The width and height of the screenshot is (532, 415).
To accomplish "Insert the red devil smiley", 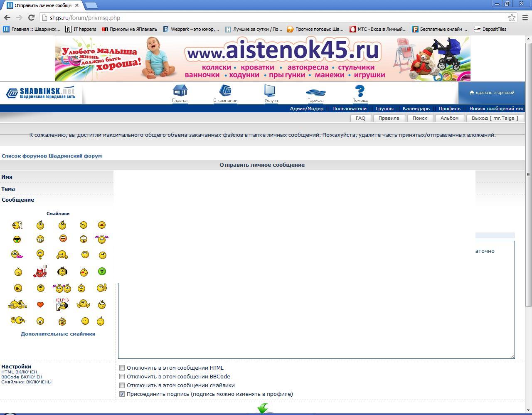I will pos(40,272).
